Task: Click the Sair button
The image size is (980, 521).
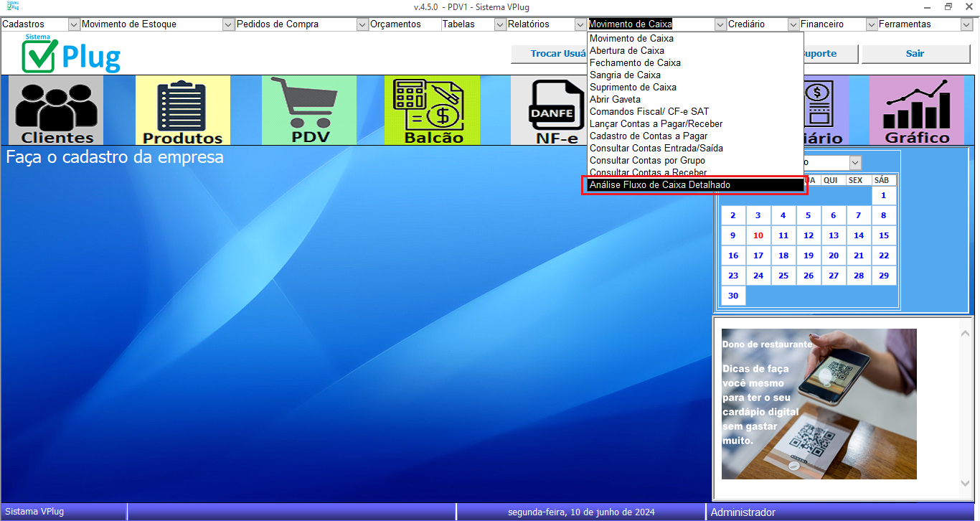Action: (914, 54)
